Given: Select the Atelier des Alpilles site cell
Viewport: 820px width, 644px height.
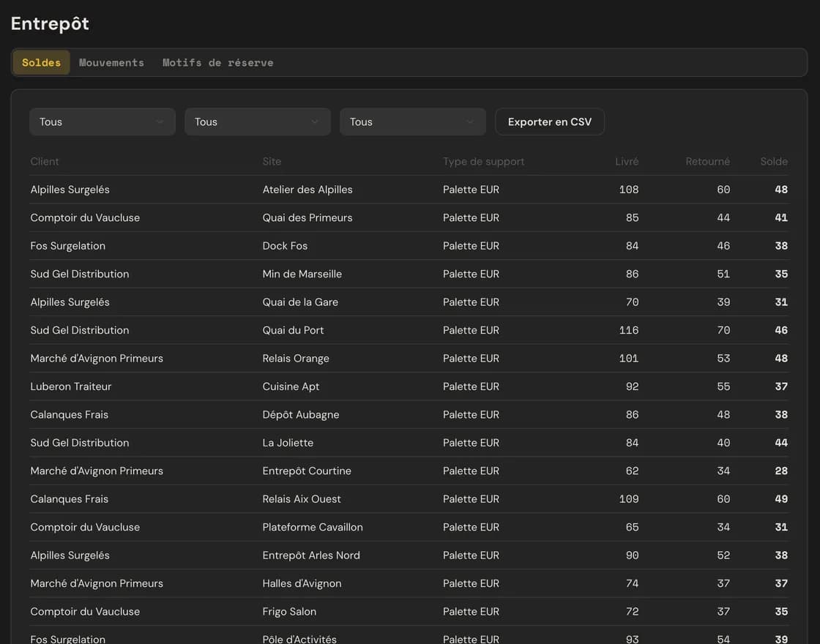Looking at the screenshot, I should click(307, 190).
